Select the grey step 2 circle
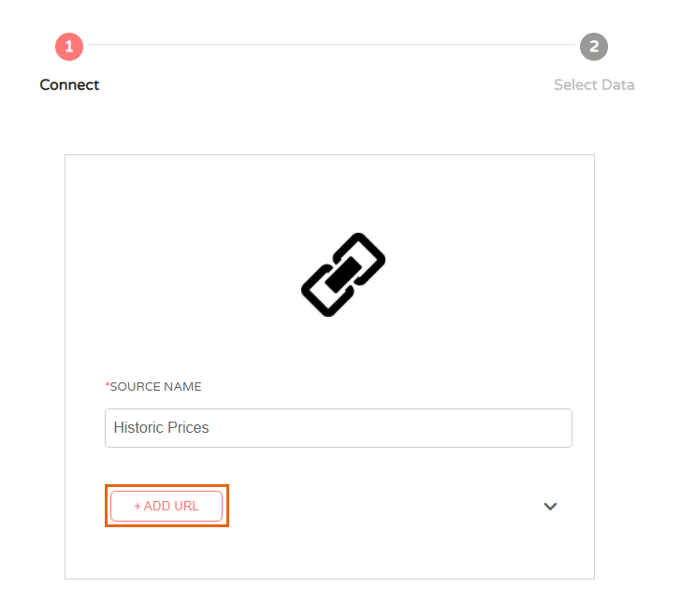Screen dimensions: 696x616 click(594, 47)
